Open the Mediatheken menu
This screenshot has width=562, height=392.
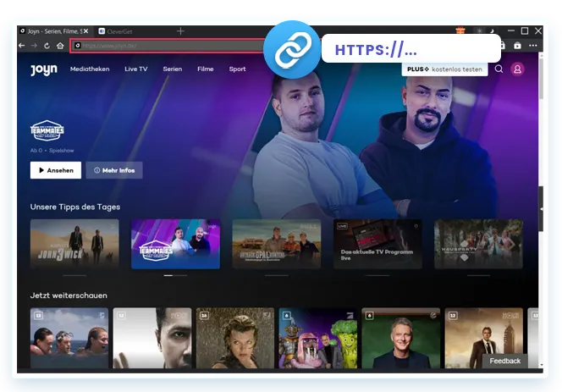coord(90,69)
